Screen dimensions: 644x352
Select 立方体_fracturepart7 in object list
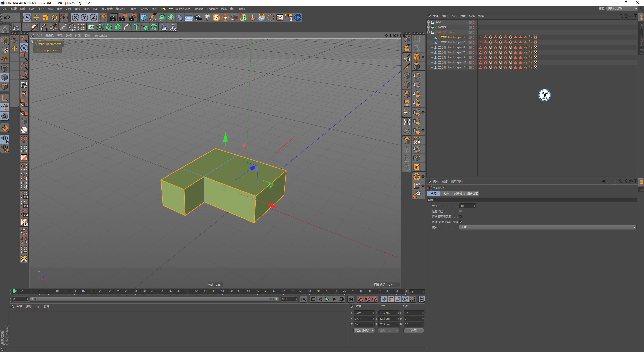451,52
